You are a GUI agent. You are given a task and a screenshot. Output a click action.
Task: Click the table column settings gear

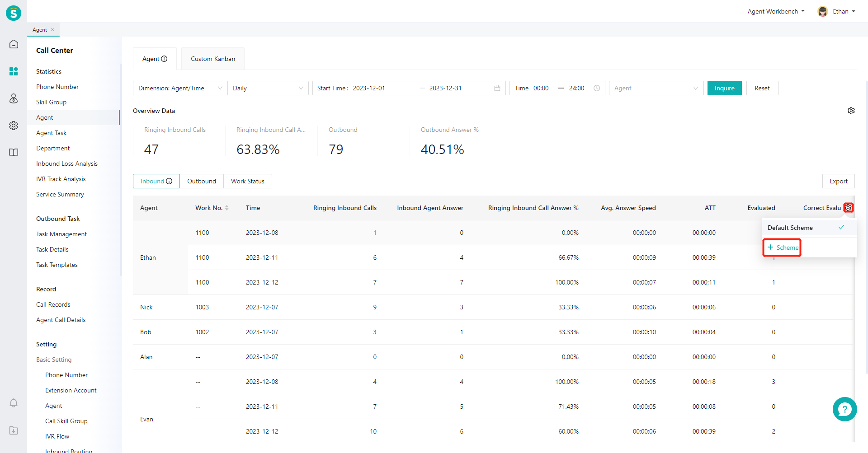849,208
